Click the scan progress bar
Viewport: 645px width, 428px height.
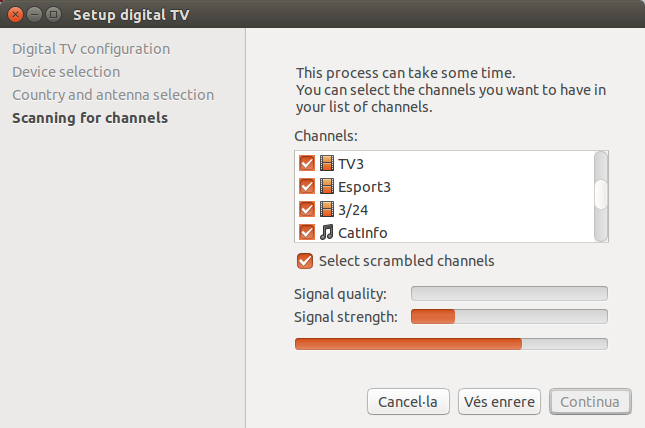451,344
